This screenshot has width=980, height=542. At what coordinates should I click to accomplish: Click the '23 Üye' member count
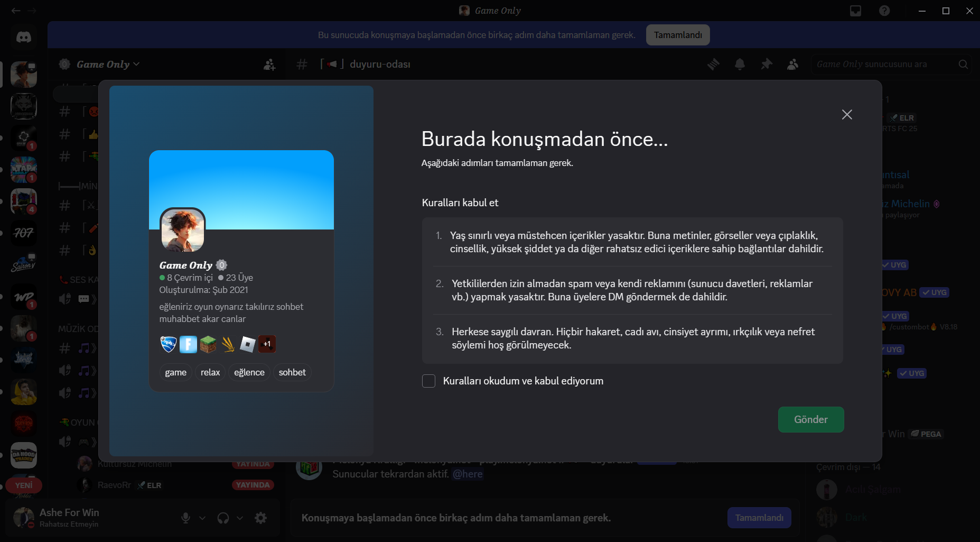[x=236, y=278]
